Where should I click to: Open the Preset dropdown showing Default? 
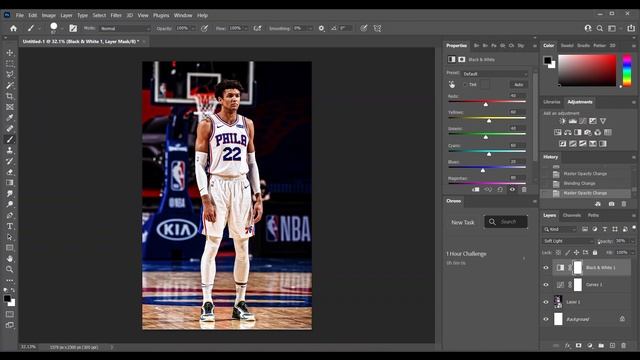click(x=495, y=74)
